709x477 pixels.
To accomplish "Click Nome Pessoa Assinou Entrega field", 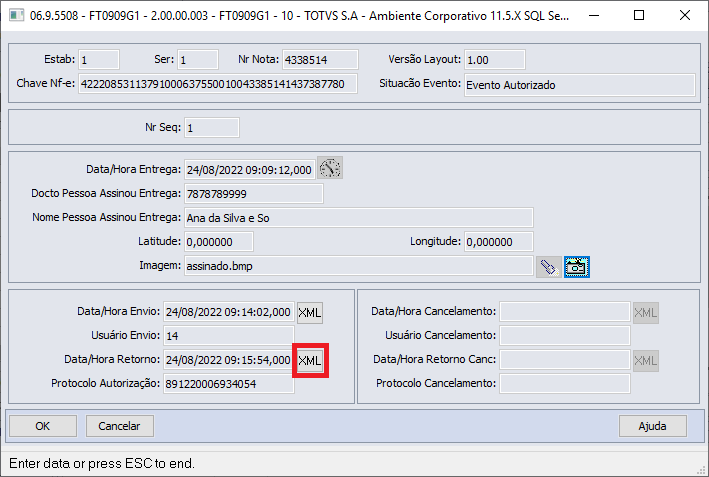I will coord(359,217).
